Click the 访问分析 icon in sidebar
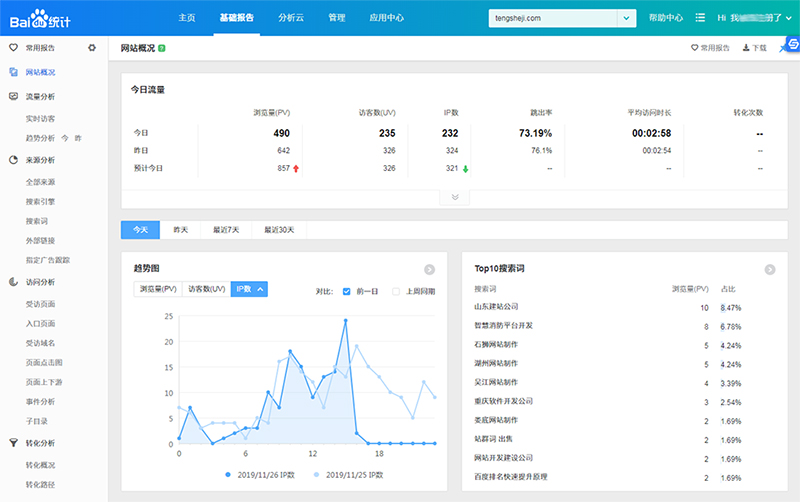Viewport: 800px width, 502px height. point(13,282)
